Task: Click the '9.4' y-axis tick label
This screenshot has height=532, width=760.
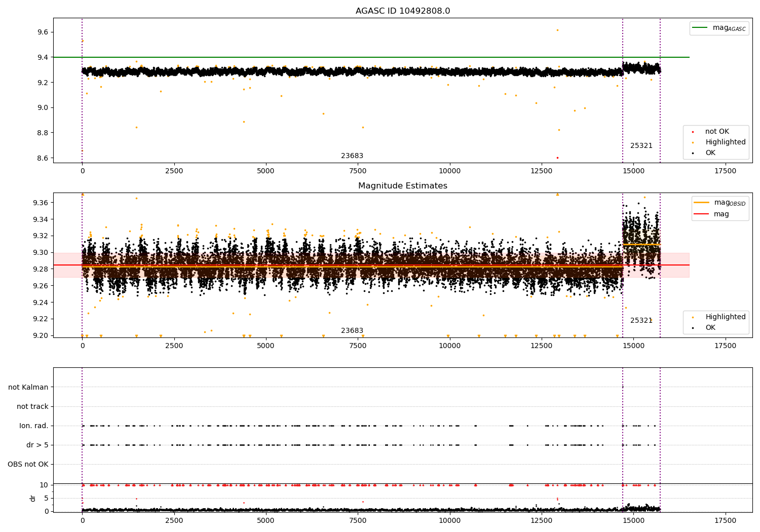Action: [x=43, y=57]
